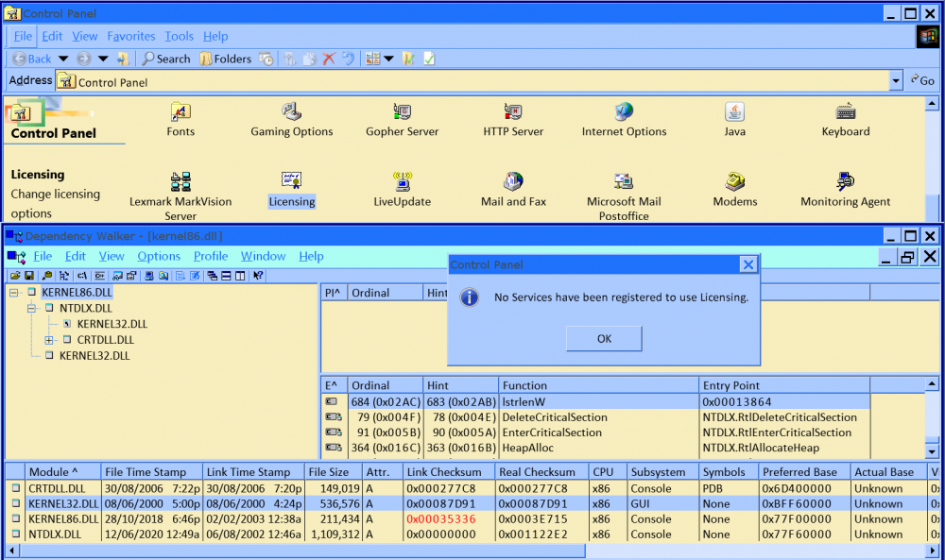The height and width of the screenshot is (560, 945).
Task: Open the Java control panel applet
Action: tap(734, 112)
